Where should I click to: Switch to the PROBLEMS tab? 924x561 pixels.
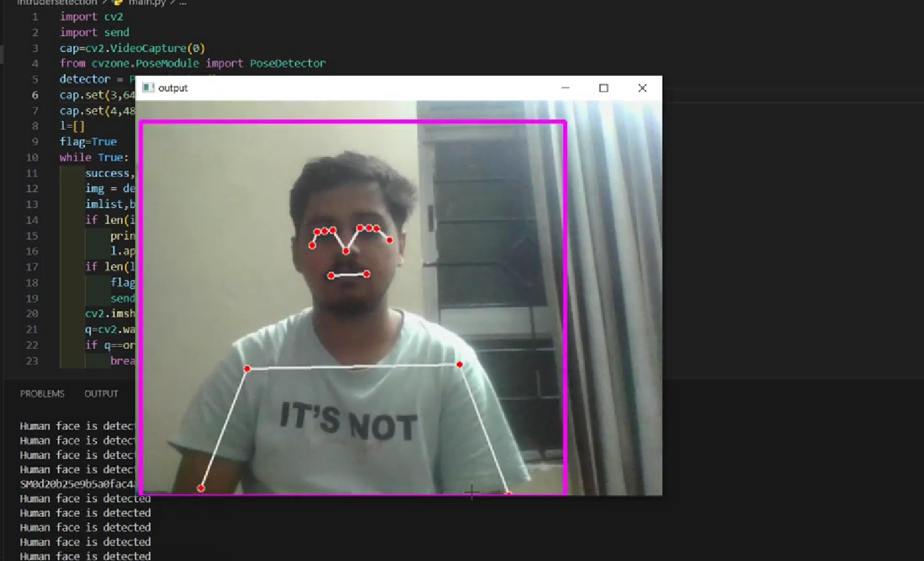(x=42, y=394)
